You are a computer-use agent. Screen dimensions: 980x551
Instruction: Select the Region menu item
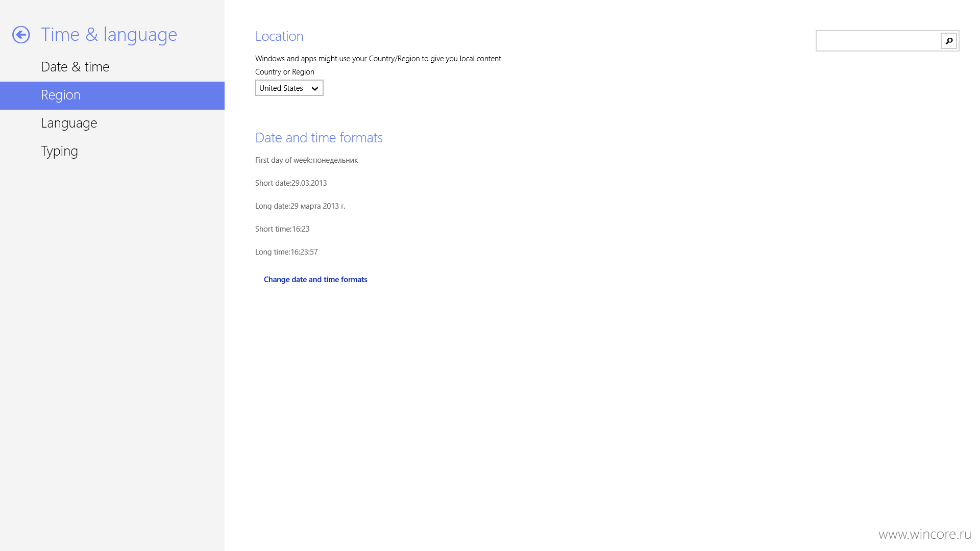[112, 95]
